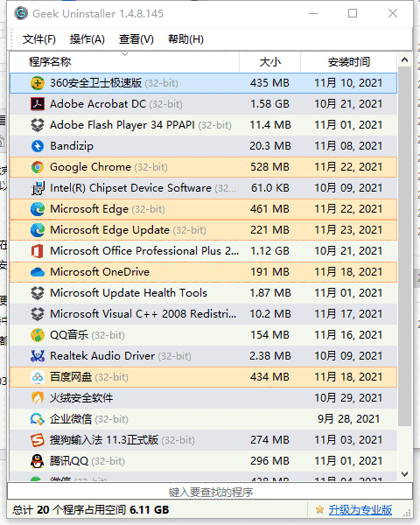The height and width of the screenshot is (525, 420).
Task: Click the QQ音乐 icon
Action: click(x=38, y=335)
